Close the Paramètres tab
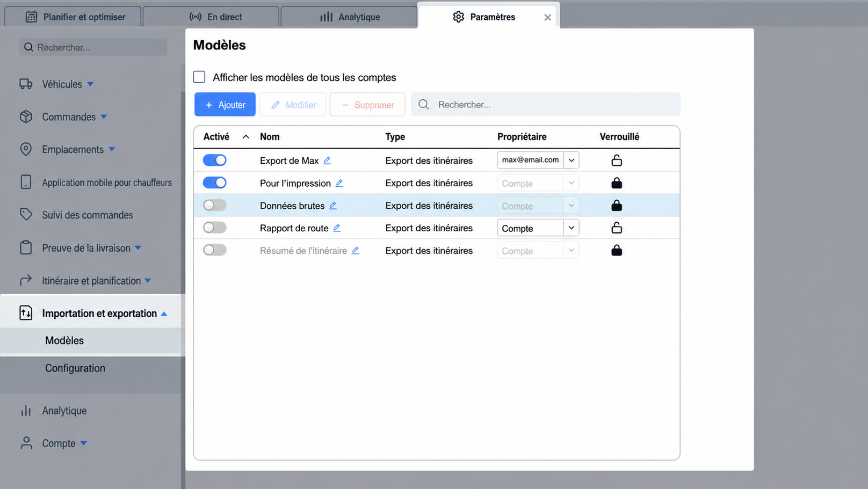Image resolution: width=868 pixels, height=489 pixels. point(547,17)
